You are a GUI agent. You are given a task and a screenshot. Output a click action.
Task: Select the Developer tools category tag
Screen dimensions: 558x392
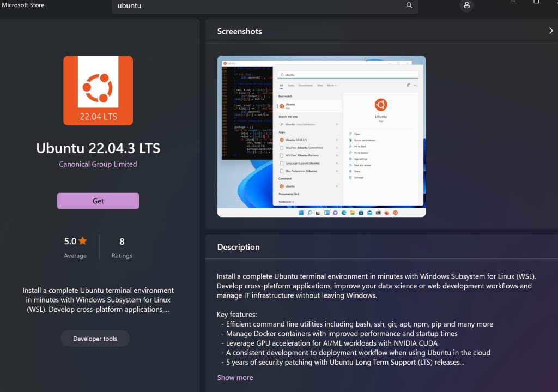95,339
